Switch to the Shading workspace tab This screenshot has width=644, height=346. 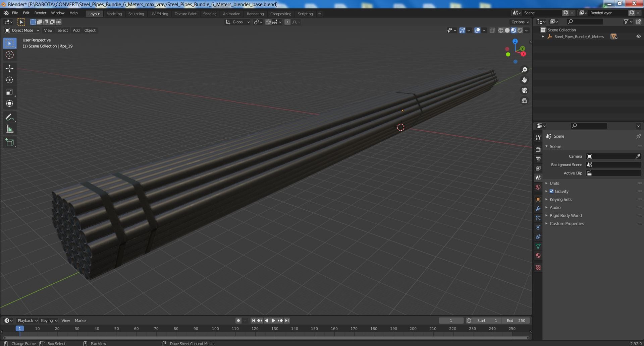[x=210, y=14]
